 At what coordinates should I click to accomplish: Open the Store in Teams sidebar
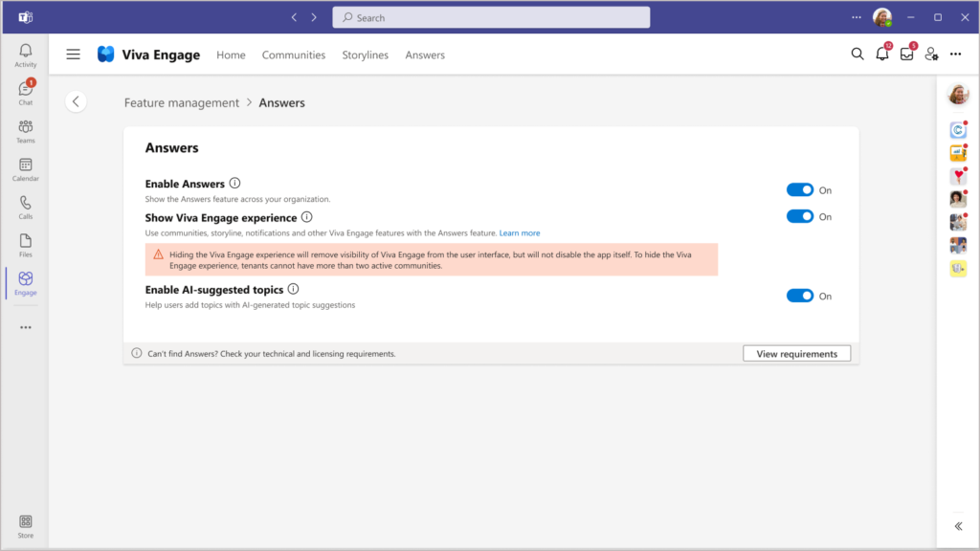[x=26, y=526]
